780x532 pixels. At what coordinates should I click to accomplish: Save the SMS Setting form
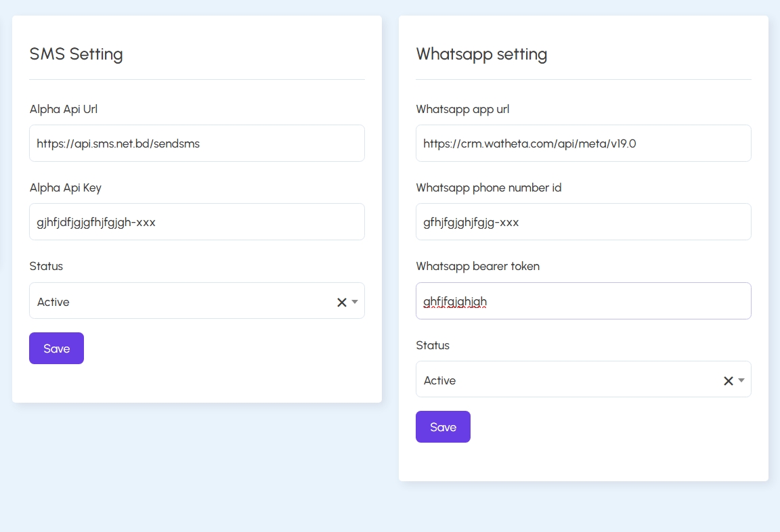(56, 348)
